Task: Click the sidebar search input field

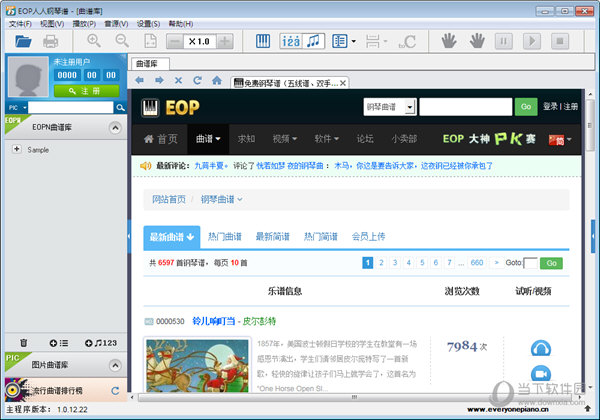Action: point(70,108)
